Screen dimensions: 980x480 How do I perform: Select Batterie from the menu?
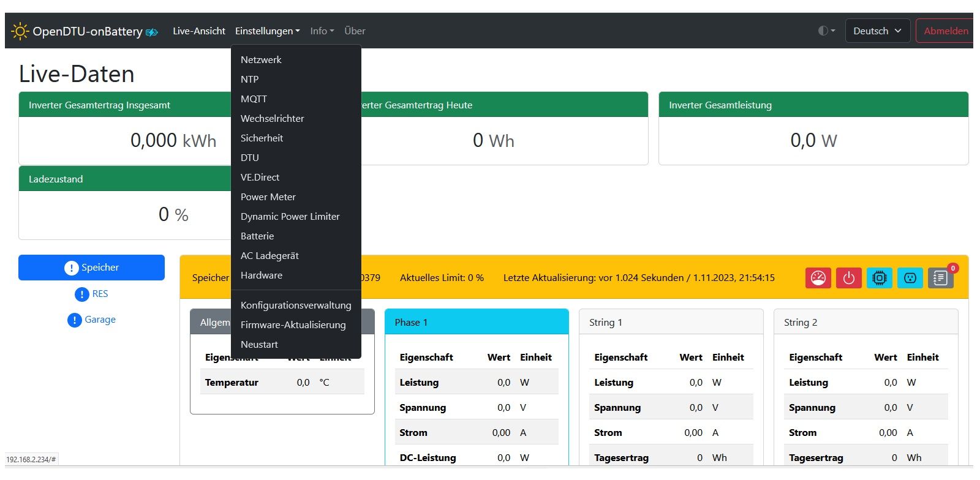[x=296, y=236]
